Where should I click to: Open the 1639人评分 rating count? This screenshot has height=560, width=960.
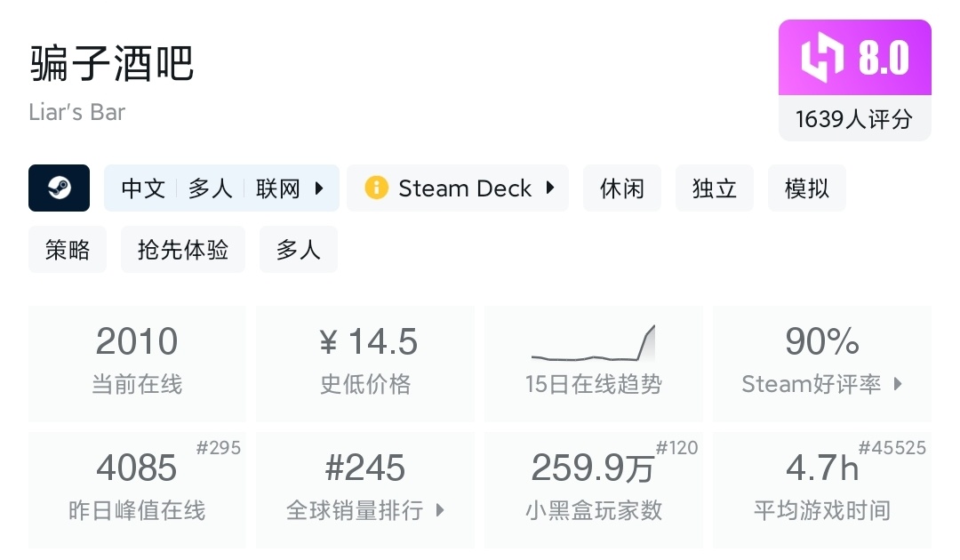click(x=854, y=119)
